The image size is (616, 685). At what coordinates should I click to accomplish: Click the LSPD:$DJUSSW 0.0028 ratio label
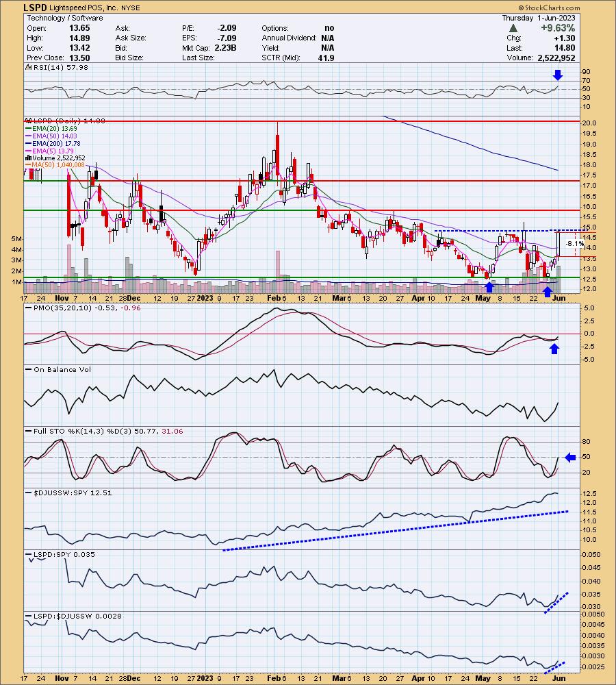point(77,616)
